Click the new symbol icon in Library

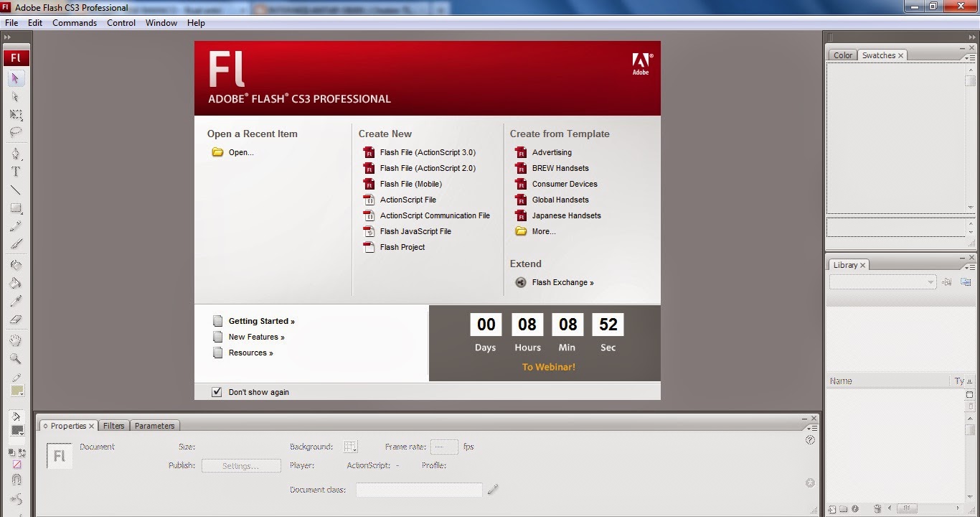[x=832, y=509]
